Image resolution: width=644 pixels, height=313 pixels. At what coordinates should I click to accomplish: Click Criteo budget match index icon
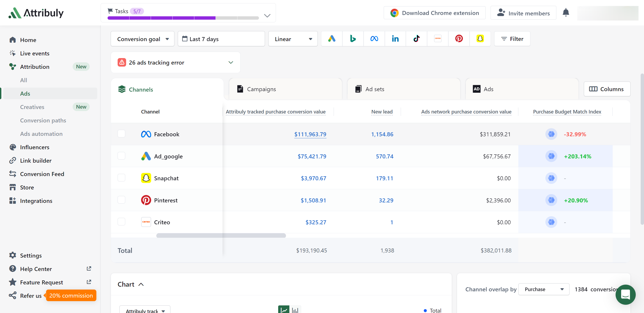point(551,222)
